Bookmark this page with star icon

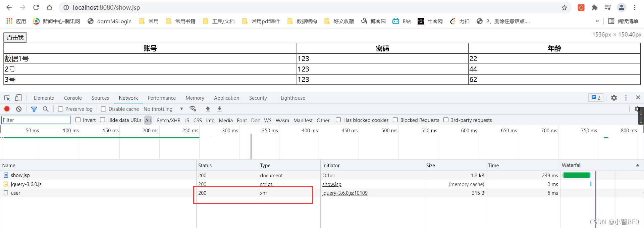click(564, 7)
